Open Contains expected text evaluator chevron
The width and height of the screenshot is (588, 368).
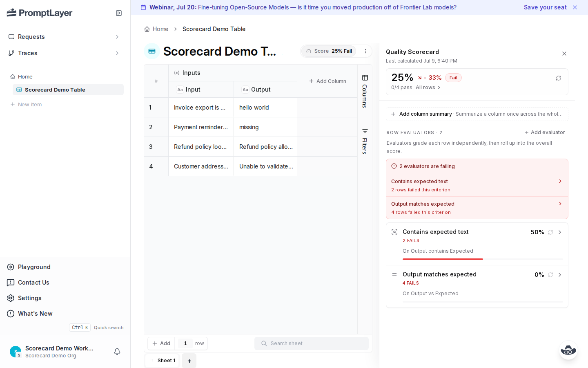tap(560, 232)
